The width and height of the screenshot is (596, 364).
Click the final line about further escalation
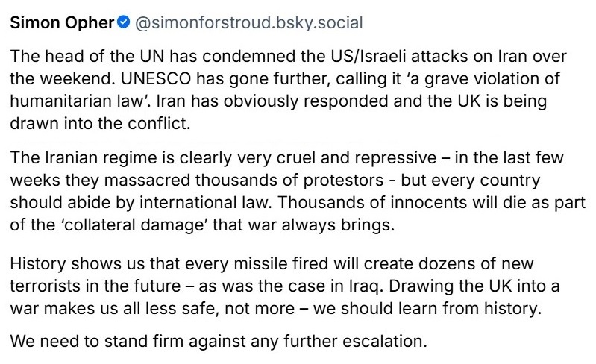(x=221, y=343)
